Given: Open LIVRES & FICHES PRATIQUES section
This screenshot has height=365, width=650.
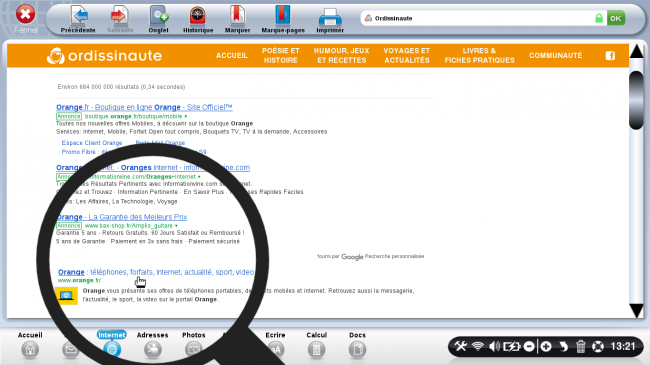Looking at the screenshot, I should pyautogui.click(x=479, y=56).
